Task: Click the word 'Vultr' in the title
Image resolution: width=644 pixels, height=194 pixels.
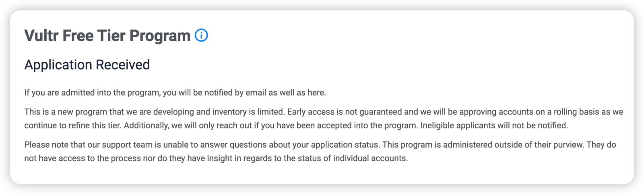Action: (x=41, y=35)
